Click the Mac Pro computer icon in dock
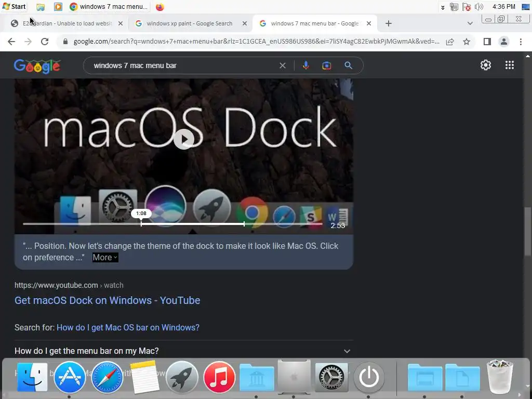The image size is (532, 399). 294,377
